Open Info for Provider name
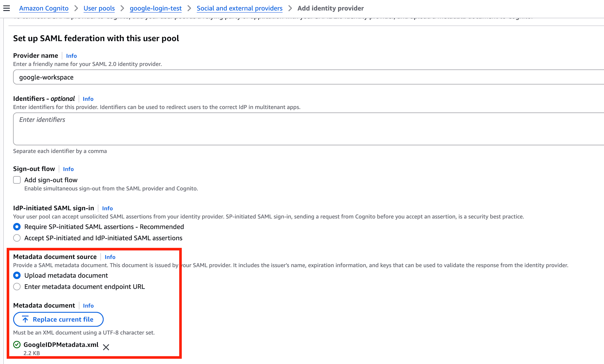 pyautogui.click(x=71, y=56)
